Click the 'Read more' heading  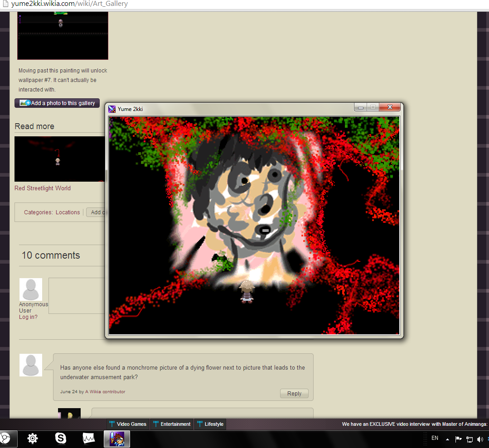tap(34, 126)
